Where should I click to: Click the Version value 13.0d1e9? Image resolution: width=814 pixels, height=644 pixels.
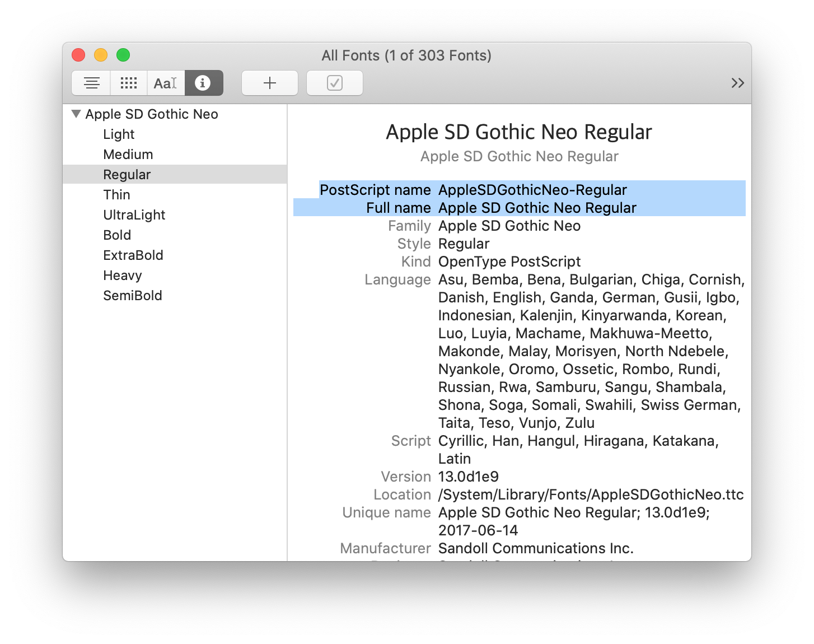[469, 477]
